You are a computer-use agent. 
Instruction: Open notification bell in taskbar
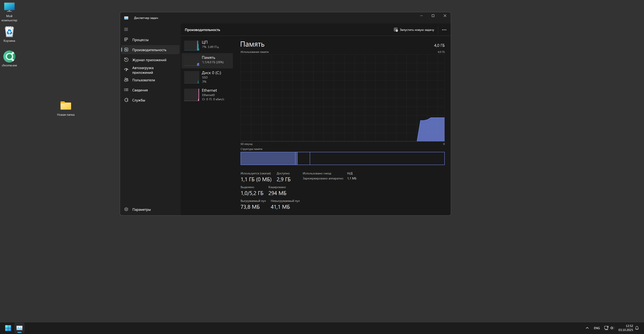637,328
